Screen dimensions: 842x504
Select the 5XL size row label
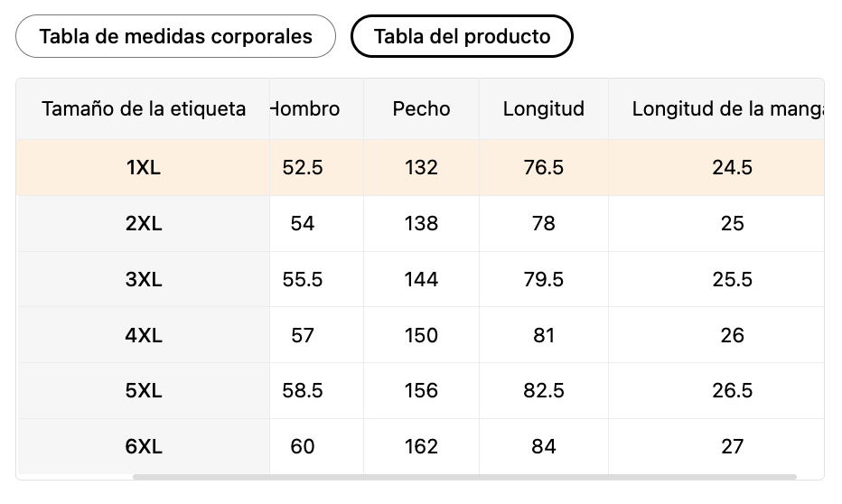pyautogui.click(x=144, y=390)
